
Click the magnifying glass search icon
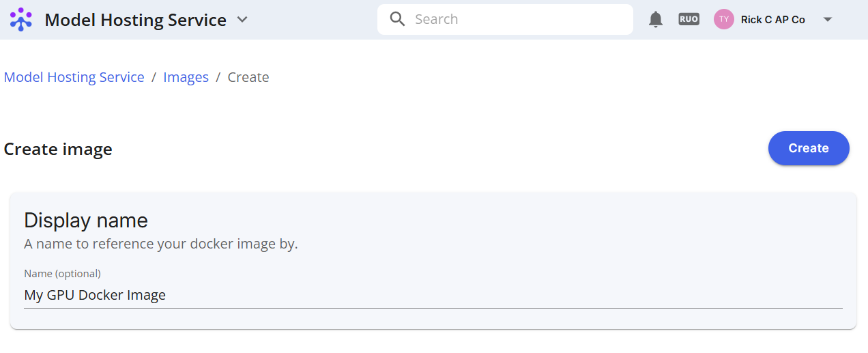[398, 19]
